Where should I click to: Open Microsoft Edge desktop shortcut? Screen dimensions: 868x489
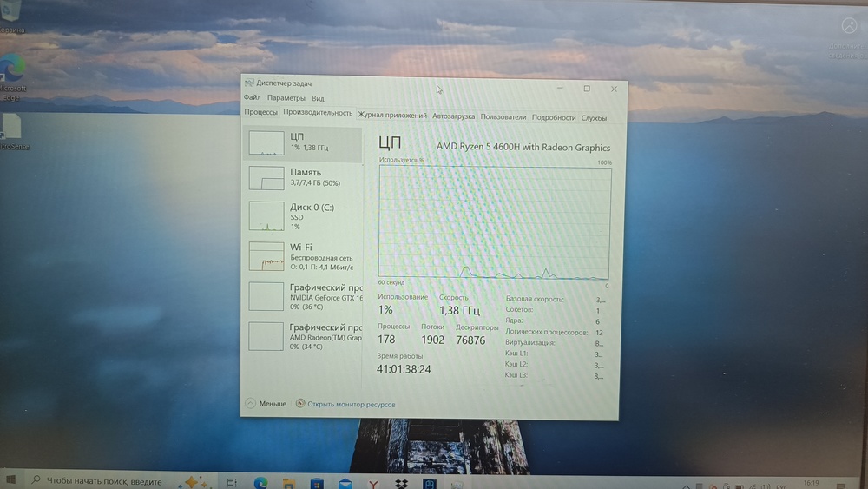(x=12, y=76)
